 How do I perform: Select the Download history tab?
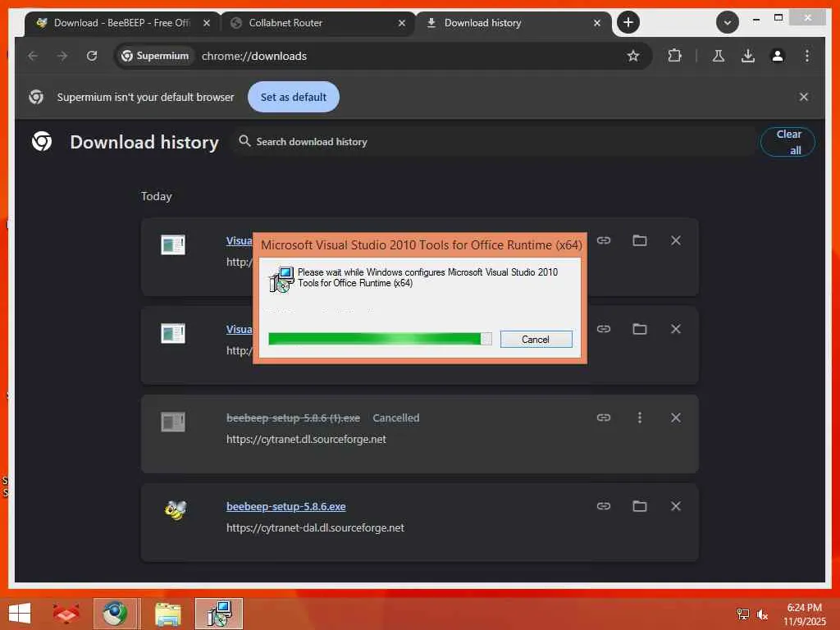pyautogui.click(x=512, y=23)
